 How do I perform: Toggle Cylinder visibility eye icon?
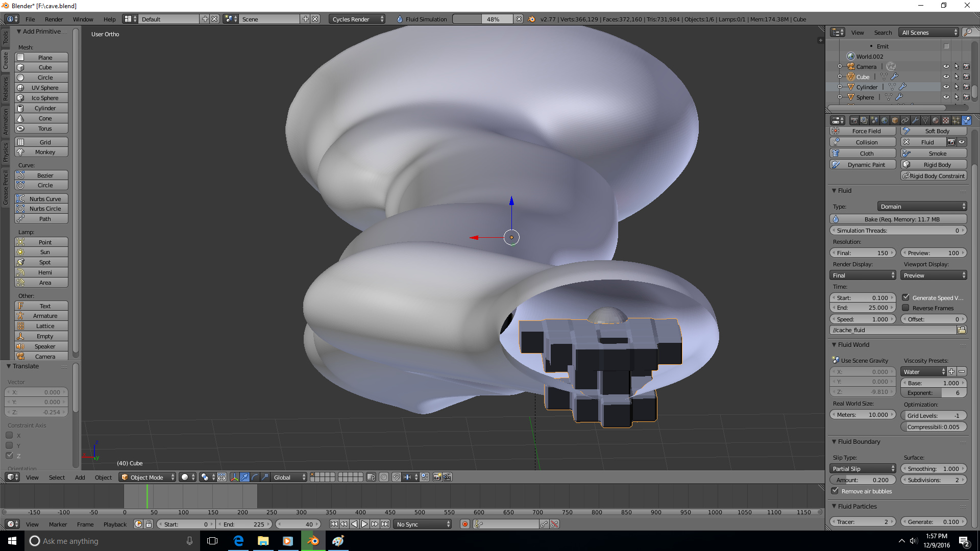(946, 87)
